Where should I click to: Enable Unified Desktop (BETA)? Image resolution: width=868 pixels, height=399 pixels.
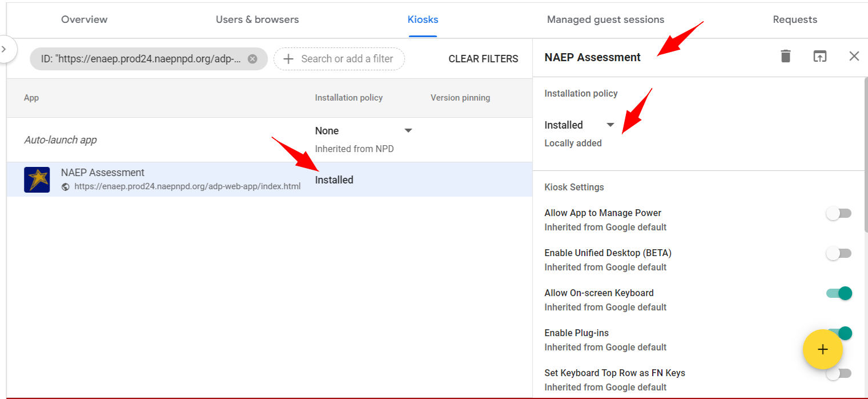(x=838, y=253)
